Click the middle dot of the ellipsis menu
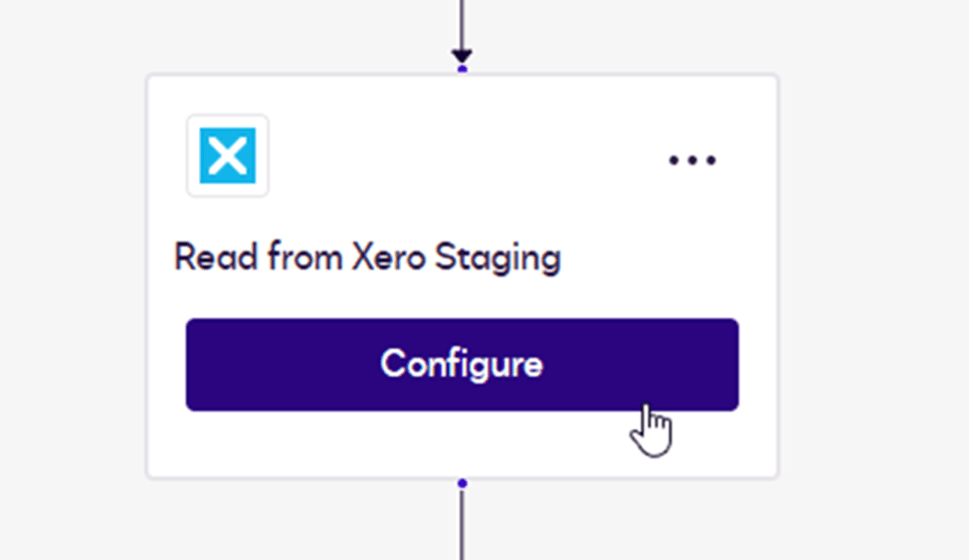This screenshot has width=969, height=560. (691, 160)
